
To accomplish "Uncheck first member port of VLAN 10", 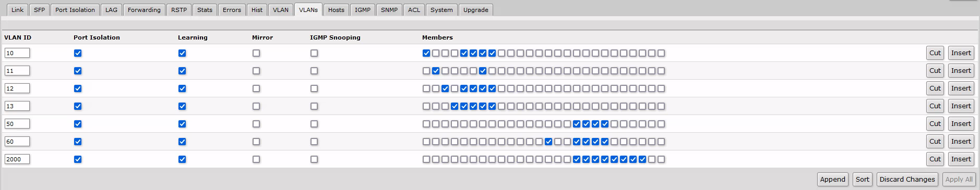I will coord(426,53).
